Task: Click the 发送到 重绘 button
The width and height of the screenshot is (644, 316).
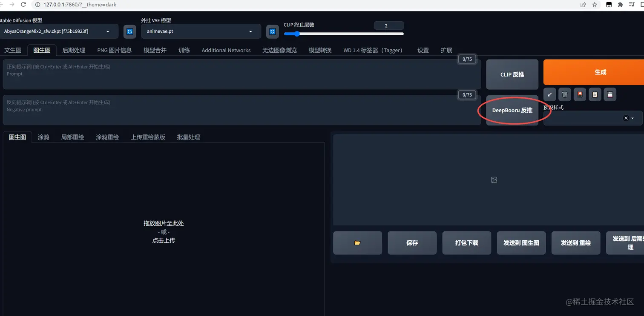Action: click(575, 243)
